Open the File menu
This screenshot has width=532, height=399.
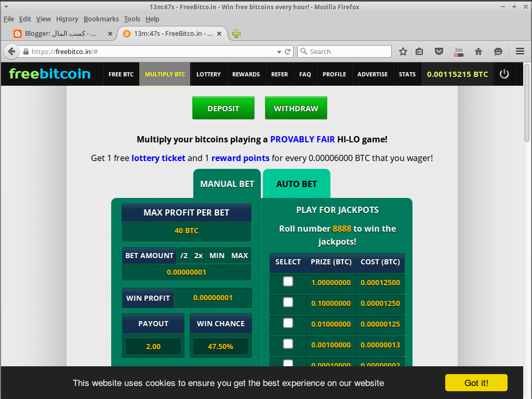click(9, 19)
